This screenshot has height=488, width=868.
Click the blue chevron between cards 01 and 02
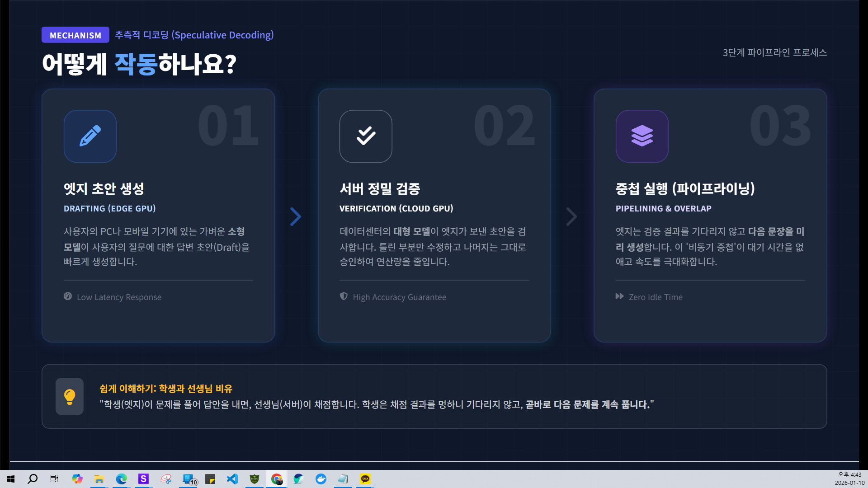click(x=295, y=217)
